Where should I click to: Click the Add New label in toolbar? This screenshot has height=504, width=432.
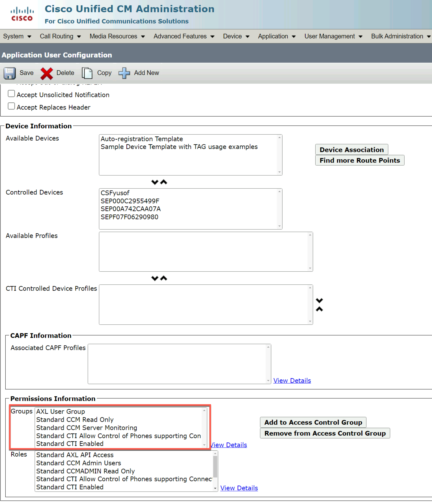pos(147,73)
